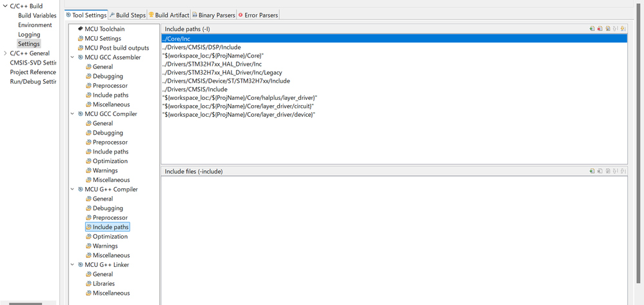The image size is (644, 305).
Task: Edit the selected include path
Action: (x=607, y=29)
